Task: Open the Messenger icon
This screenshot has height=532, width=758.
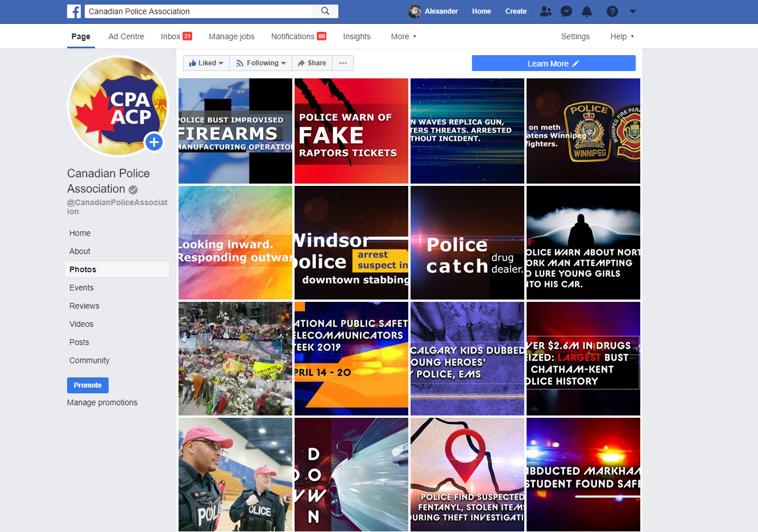Action: coord(566,11)
